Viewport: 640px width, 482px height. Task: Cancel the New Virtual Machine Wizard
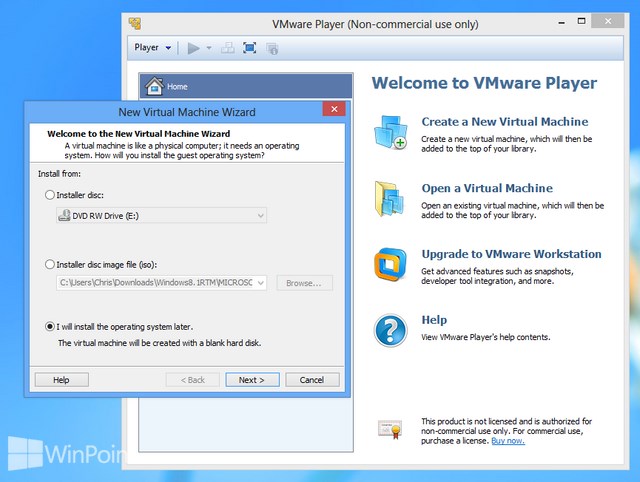tap(312, 380)
